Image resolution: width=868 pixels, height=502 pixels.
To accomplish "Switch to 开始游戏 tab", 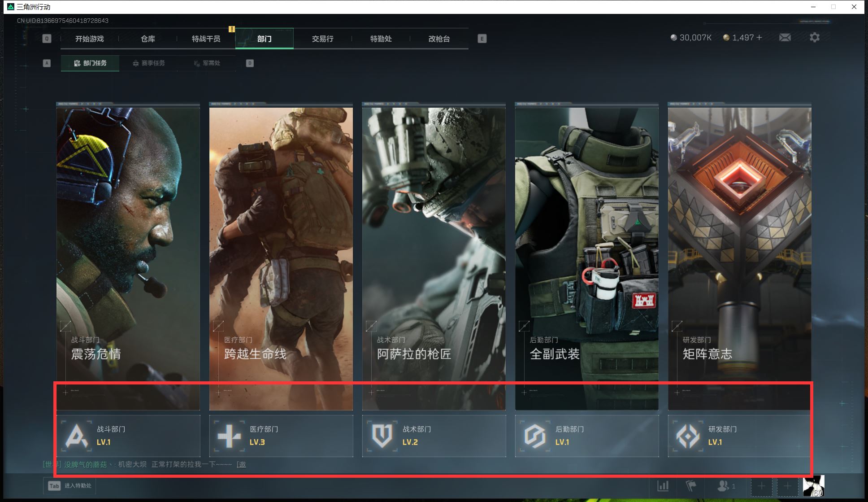I will tap(90, 39).
